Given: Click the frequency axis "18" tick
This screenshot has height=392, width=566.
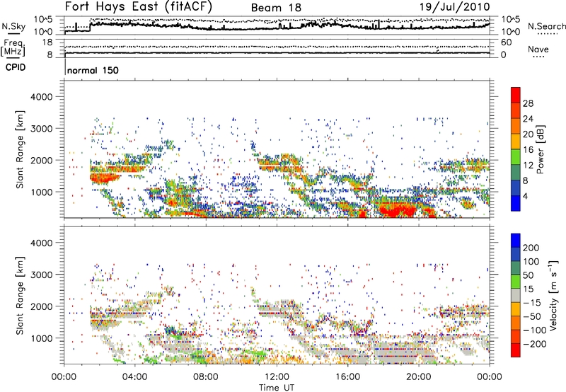Looking at the screenshot, I should pyautogui.click(x=47, y=42).
